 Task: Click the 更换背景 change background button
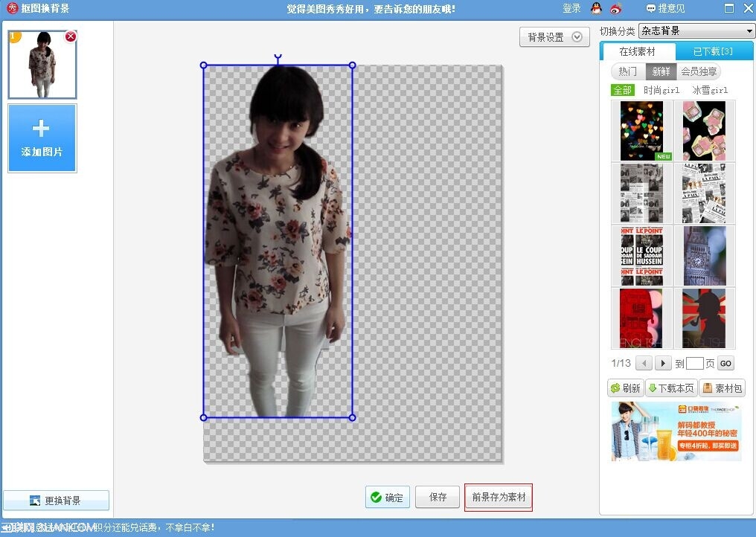point(56,501)
